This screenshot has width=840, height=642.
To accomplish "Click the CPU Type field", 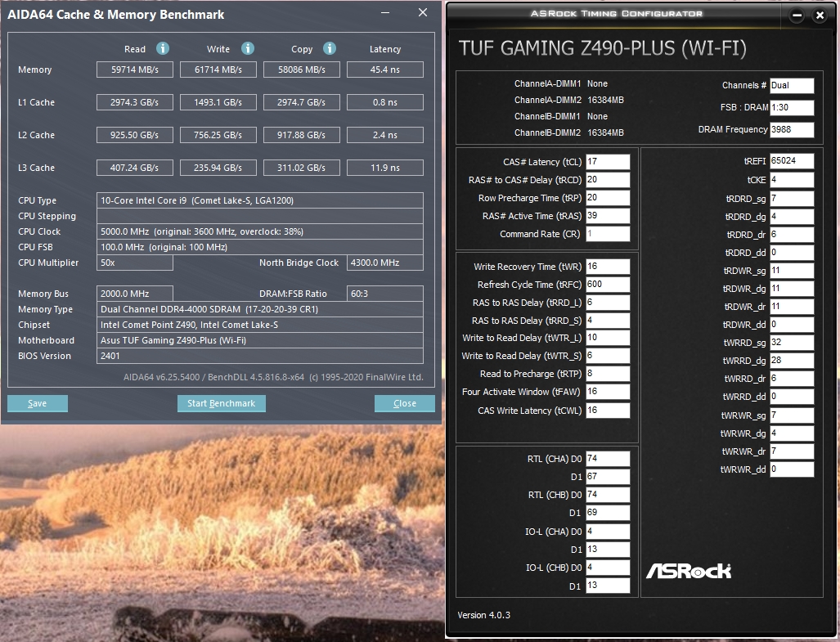I will 260,200.
